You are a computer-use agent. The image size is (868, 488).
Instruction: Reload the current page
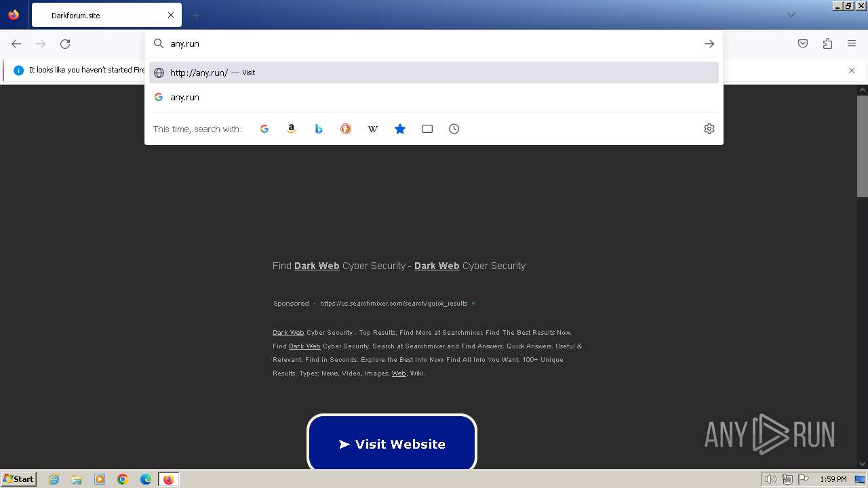(65, 43)
